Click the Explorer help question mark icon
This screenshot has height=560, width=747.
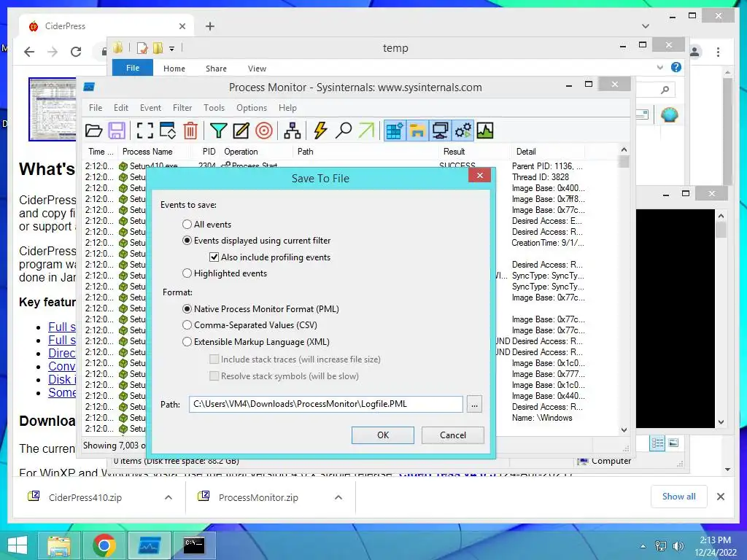[x=676, y=67]
